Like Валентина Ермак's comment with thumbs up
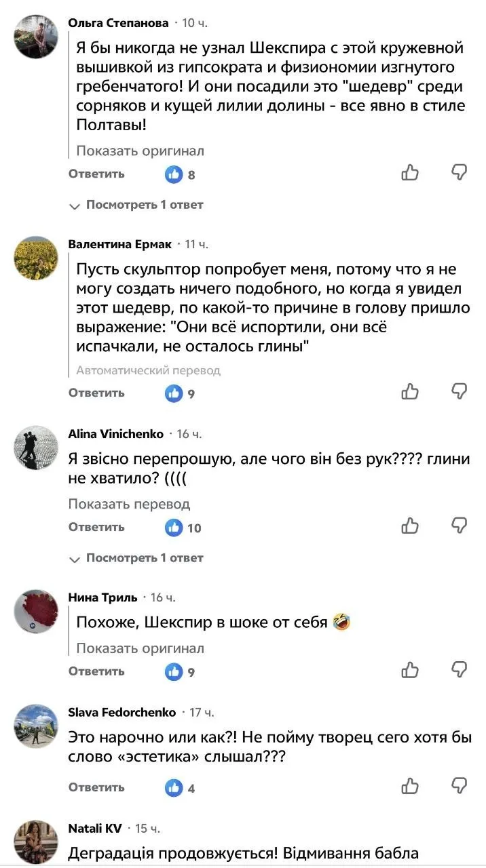The image size is (486, 868). [x=410, y=392]
